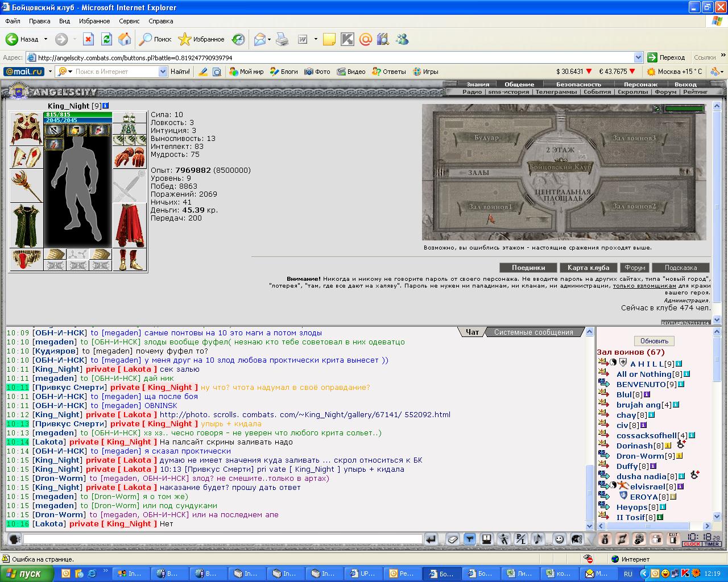Open the @mail.ru logo dropdown arrow
The image size is (728, 582).
[x=50, y=72]
